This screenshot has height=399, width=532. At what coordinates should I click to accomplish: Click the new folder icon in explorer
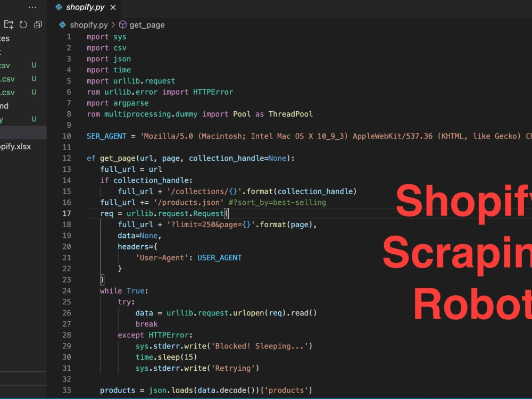tap(9, 24)
